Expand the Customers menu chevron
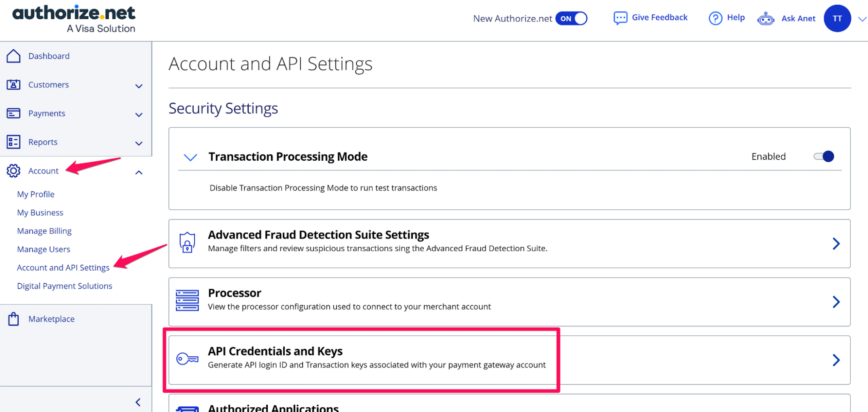 tap(139, 86)
